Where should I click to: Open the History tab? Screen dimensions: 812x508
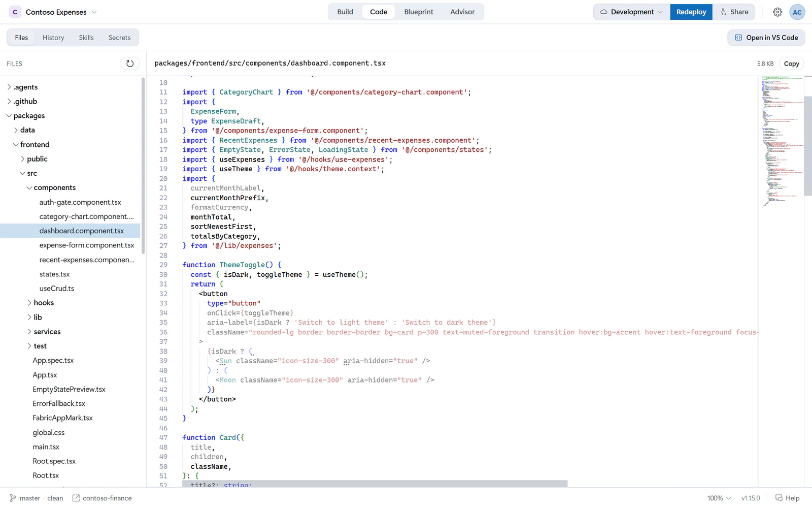click(53, 38)
